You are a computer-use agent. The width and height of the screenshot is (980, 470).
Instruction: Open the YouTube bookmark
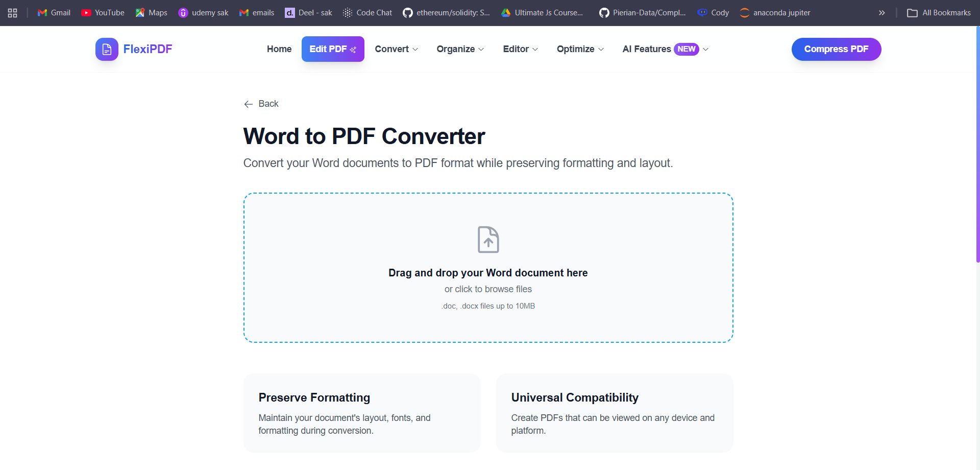[x=103, y=13]
